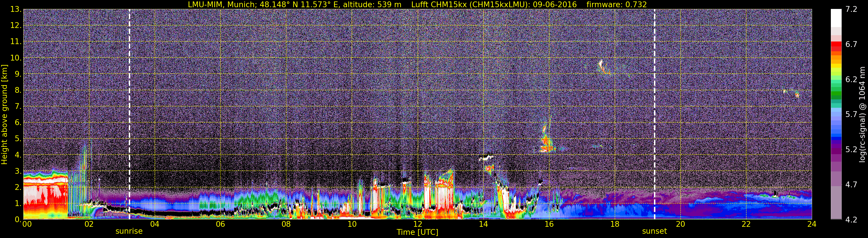The width and height of the screenshot is (868, 238).
Task: Click the y-axis tick label '1.'
Action: coord(18,203)
